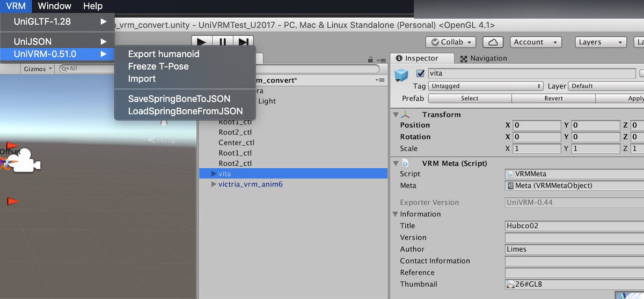
Task: Collapse the Transform component
Action: 396,114
